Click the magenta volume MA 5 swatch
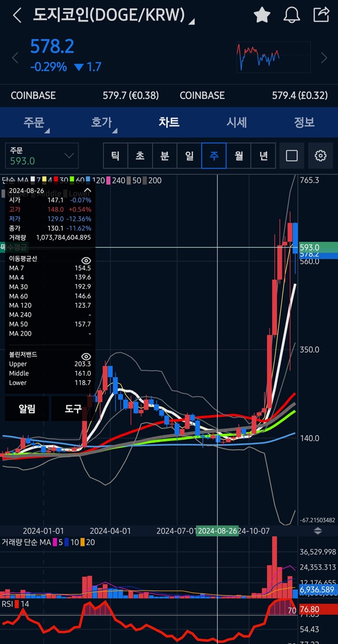Screen dimensions: 338x644 tap(55, 543)
